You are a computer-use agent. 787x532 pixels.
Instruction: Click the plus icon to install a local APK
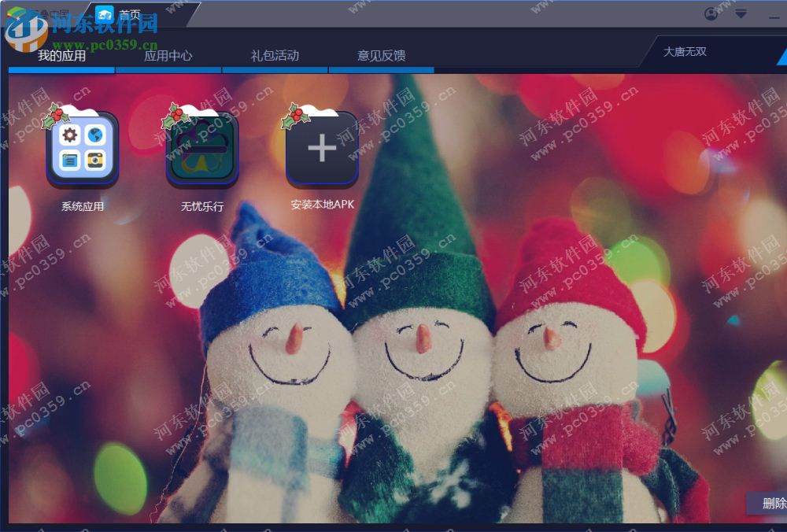(x=323, y=150)
